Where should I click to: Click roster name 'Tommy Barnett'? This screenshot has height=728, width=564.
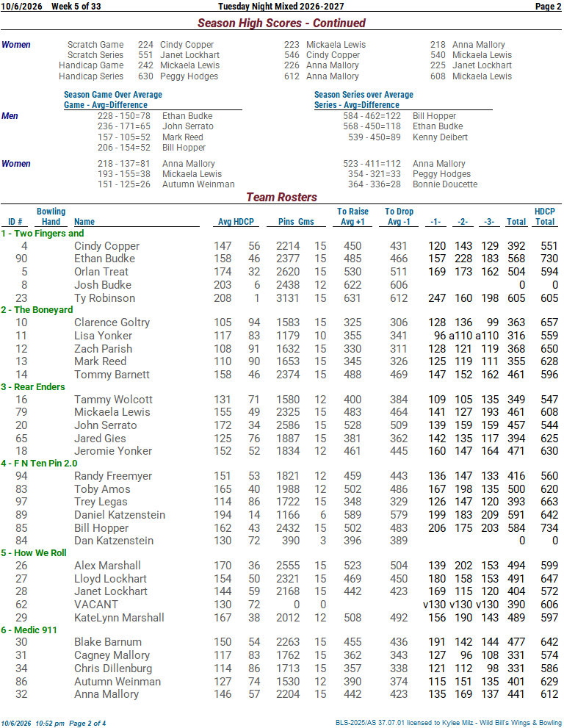click(x=112, y=375)
